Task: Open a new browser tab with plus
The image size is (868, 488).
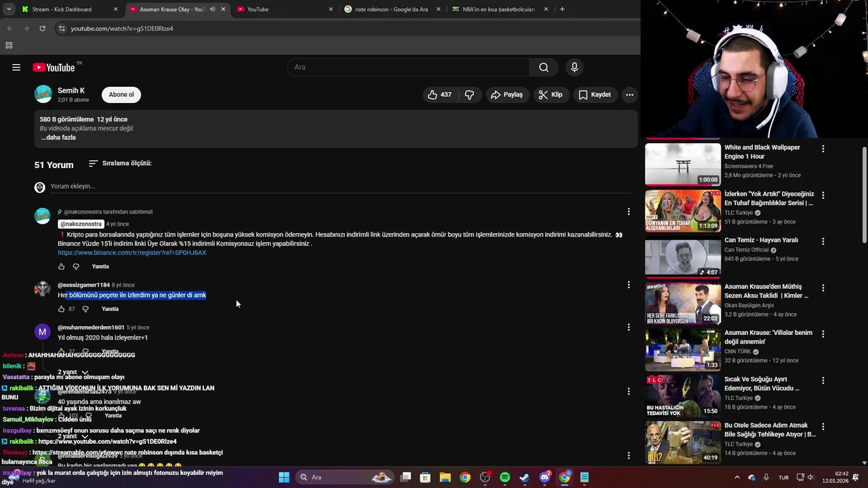Action: [562, 9]
